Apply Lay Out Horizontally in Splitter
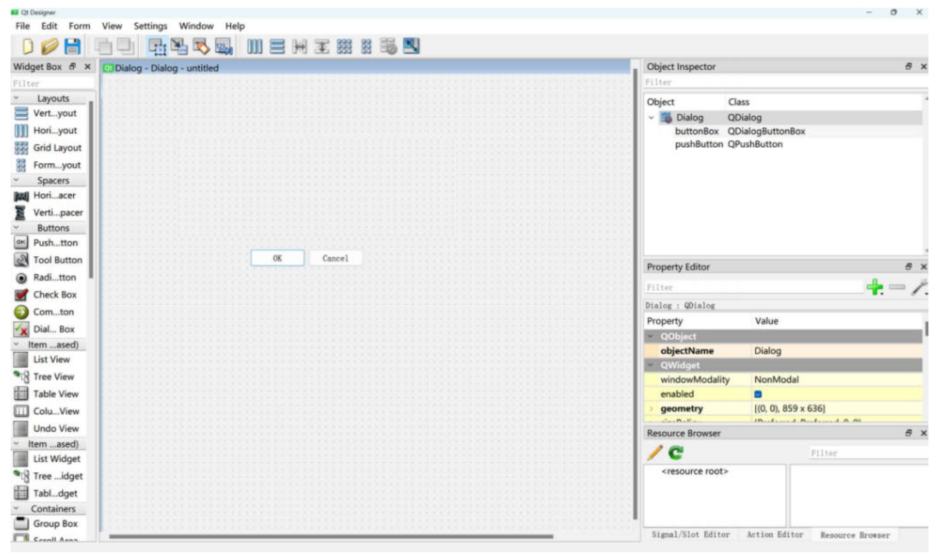This screenshot has width=940, height=560. (x=300, y=47)
